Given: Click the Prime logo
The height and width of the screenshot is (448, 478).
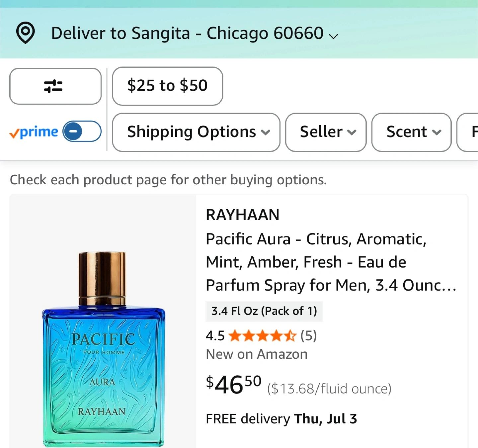Looking at the screenshot, I should (34, 132).
